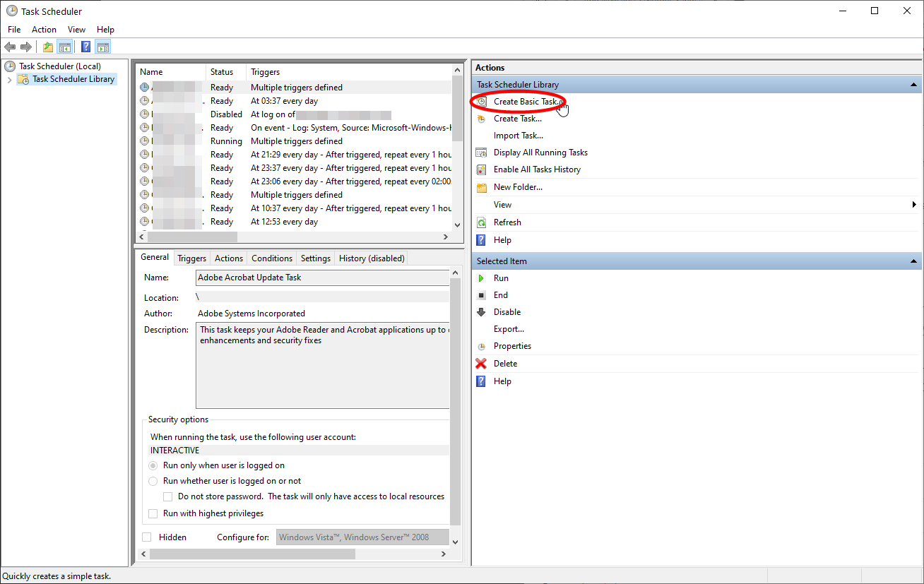Screen dimensions: 924x584
Task: Click the green Run arrow icon
Action: pyautogui.click(x=481, y=278)
